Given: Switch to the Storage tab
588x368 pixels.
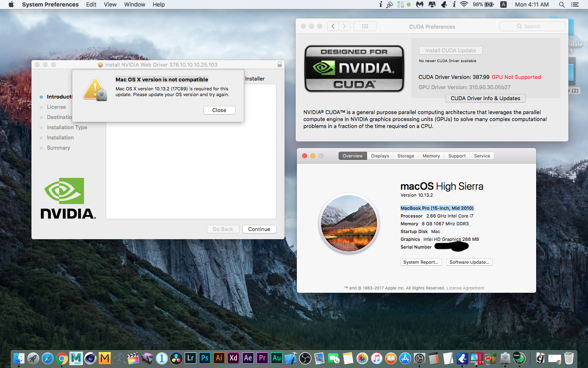Looking at the screenshot, I should click(406, 156).
